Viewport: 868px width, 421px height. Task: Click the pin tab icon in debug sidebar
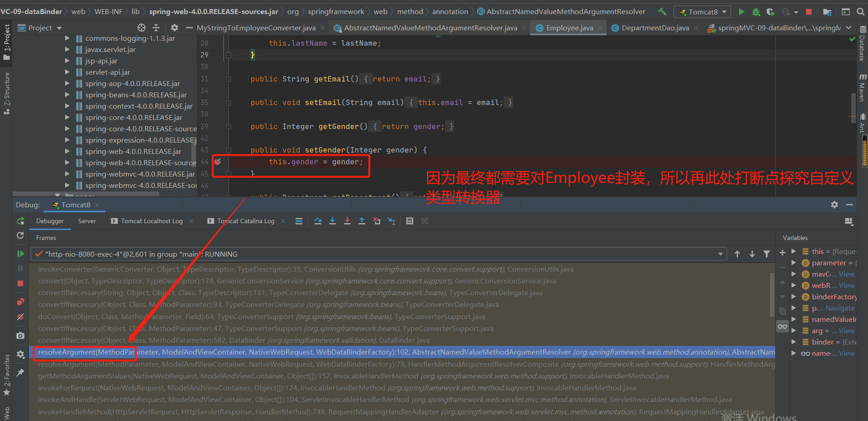pos(20,372)
